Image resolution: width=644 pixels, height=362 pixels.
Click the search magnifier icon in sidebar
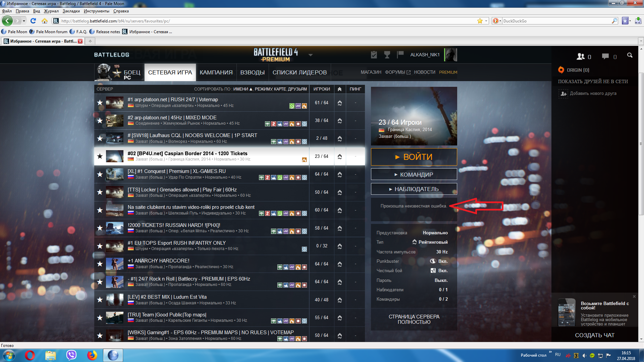630,56
